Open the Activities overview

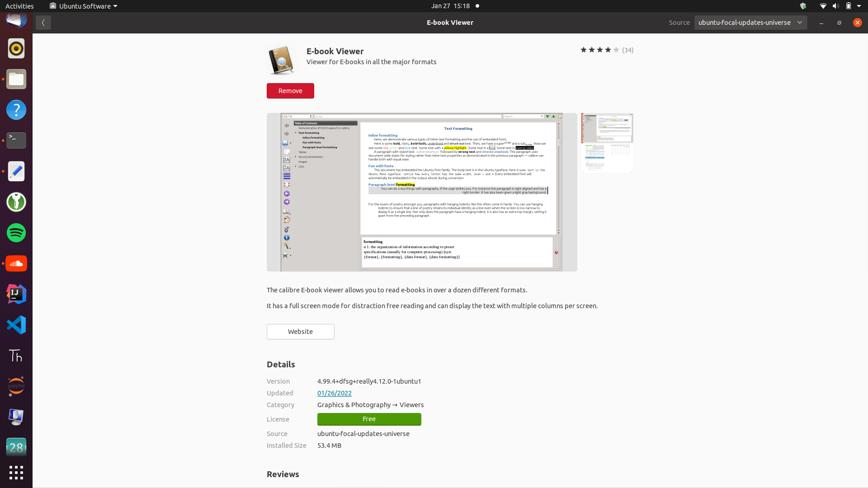tap(19, 6)
